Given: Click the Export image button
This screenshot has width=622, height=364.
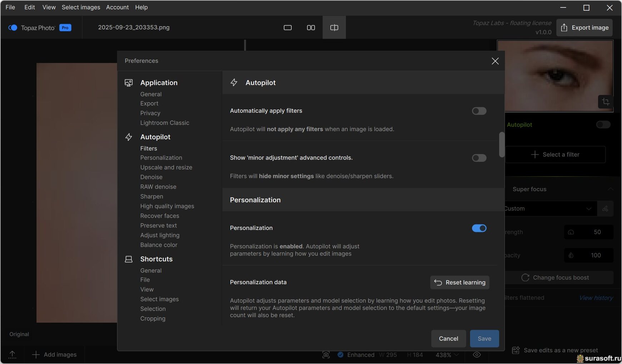Looking at the screenshot, I should [584, 27].
